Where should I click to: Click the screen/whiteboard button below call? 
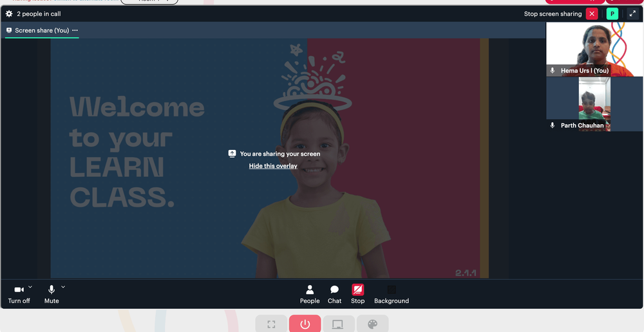coord(339,324)
